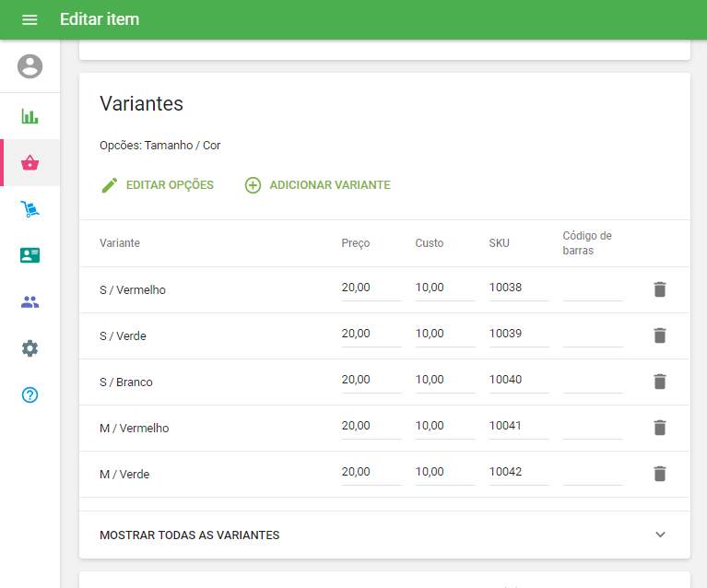Expand MOSTRAR TODAS AS VARIANTES
Viewport: 707px width, 588px height.
[x=384, y=535]
